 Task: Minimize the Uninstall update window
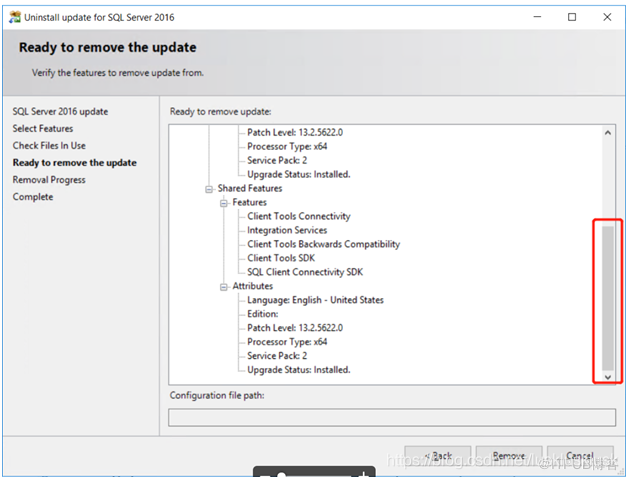point(537,17)
